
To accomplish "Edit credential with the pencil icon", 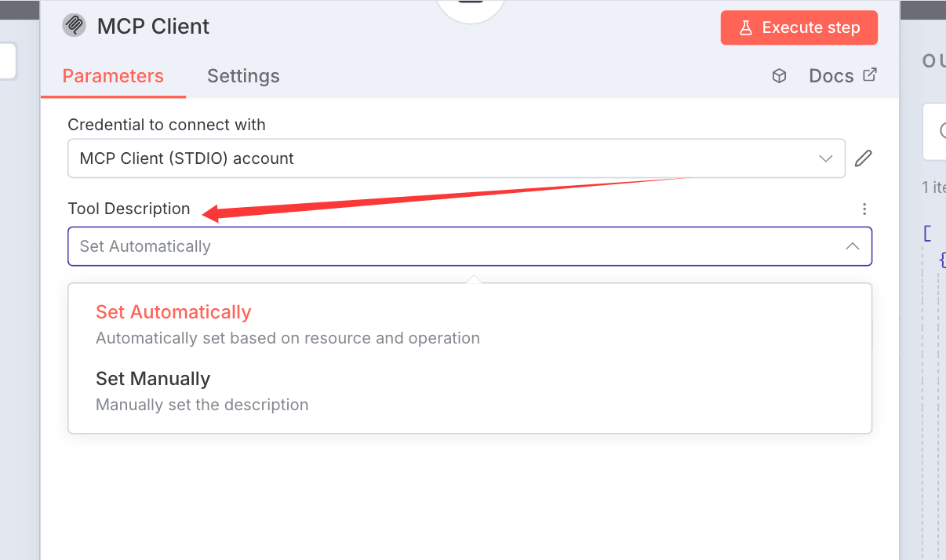I will [863, 158].
